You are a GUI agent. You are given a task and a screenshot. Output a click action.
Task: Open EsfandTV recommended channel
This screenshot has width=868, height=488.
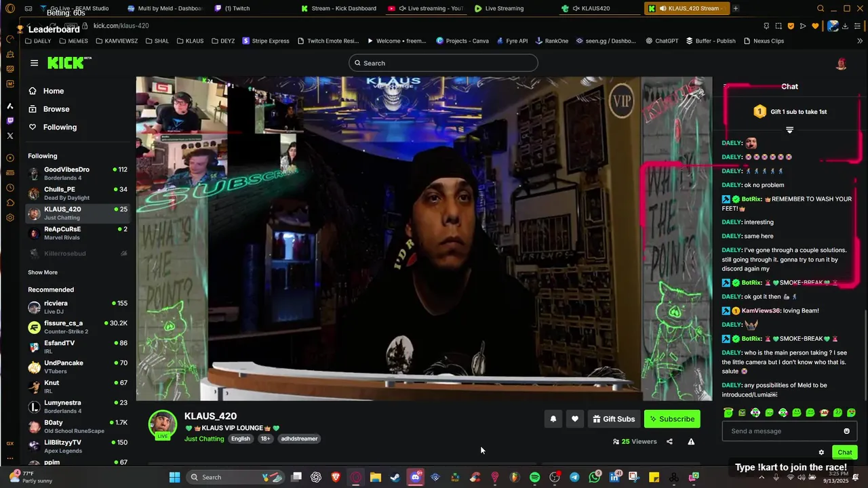point(77,346)
